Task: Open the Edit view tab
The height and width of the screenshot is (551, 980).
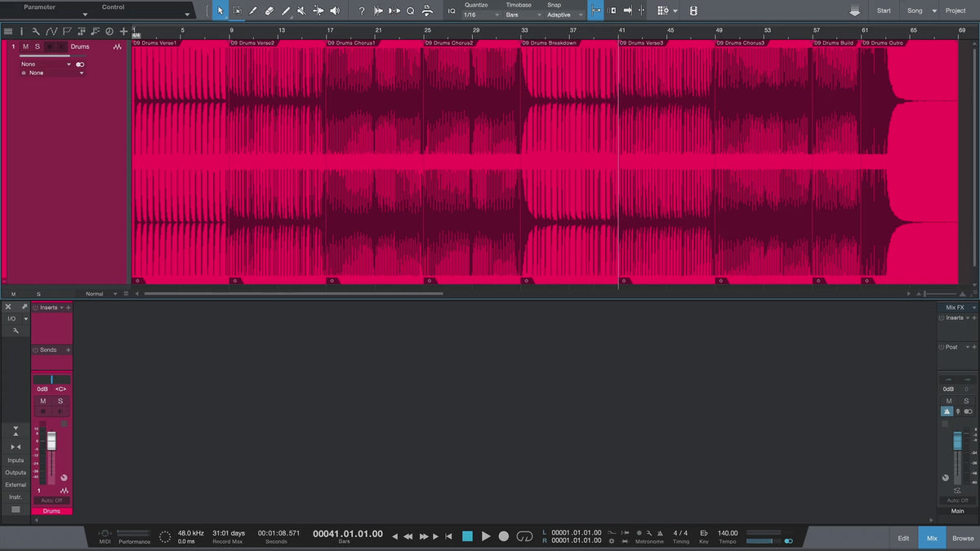Action: pyautogui.click(x=903, y=538)
